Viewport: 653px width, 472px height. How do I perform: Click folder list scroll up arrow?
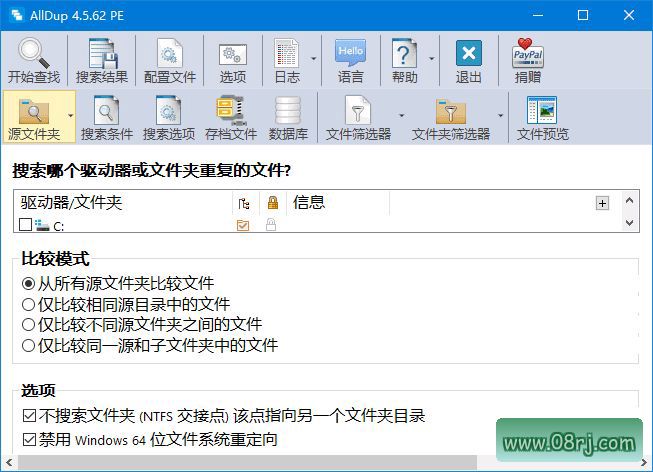[x=630, y=201]
